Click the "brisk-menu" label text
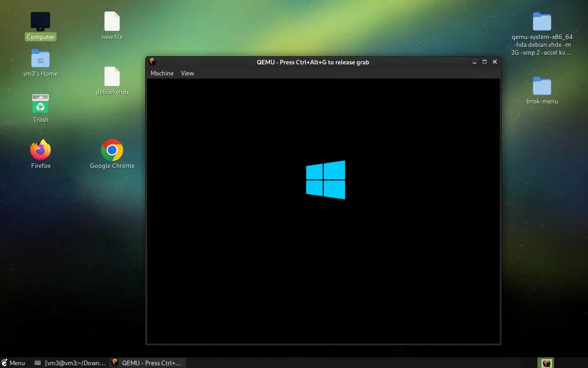 point(542,101)
